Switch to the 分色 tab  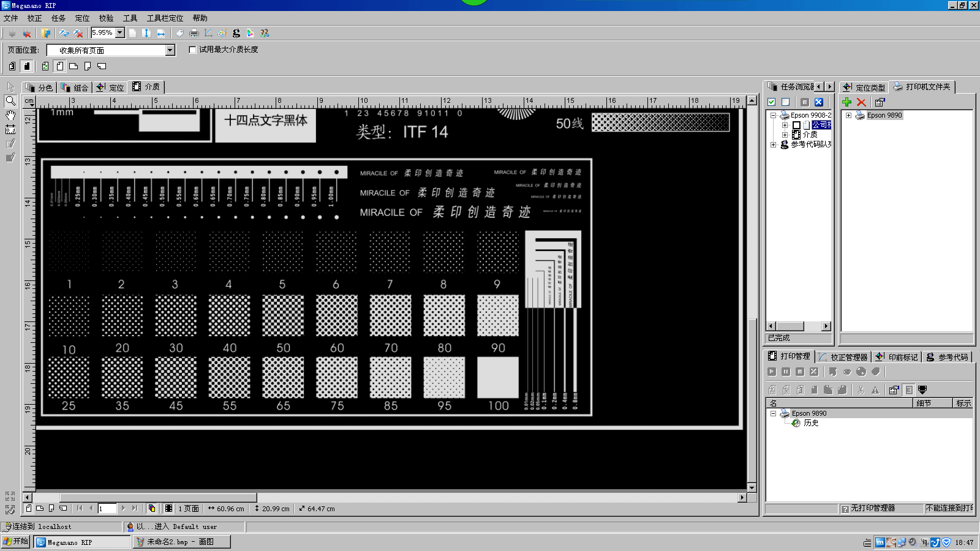[40, 88]
